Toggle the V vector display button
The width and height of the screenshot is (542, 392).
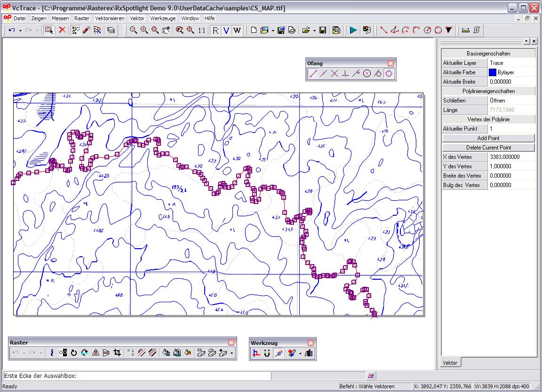226,30
